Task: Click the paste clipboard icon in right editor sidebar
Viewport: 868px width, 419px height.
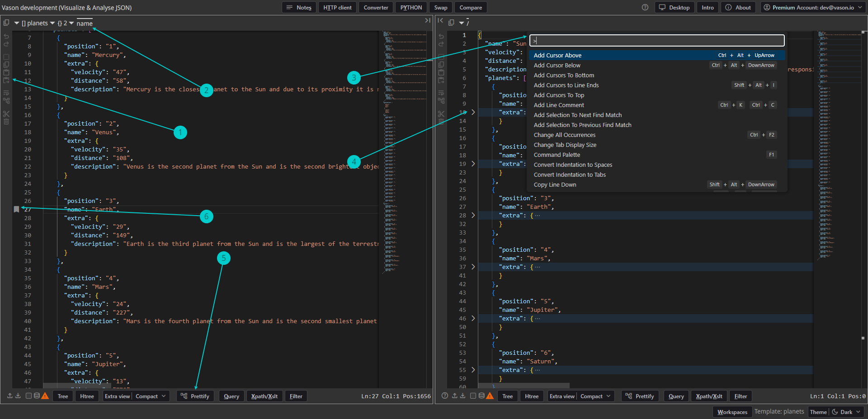Action: tap(441, 72)
